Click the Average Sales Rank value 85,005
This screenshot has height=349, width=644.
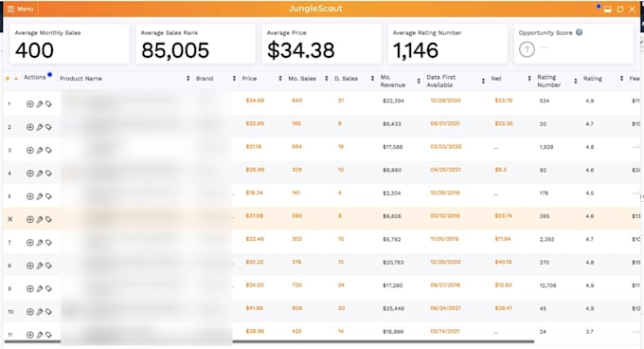pyautogui.click(x=175, y=50)
